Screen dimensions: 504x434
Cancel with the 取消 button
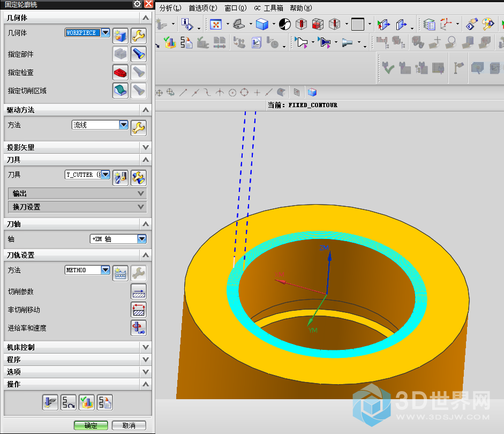129,425
